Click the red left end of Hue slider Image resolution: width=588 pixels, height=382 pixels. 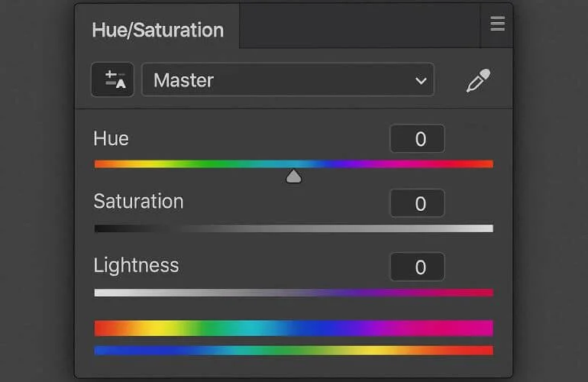pyautogui.click(x=99, y=163)
